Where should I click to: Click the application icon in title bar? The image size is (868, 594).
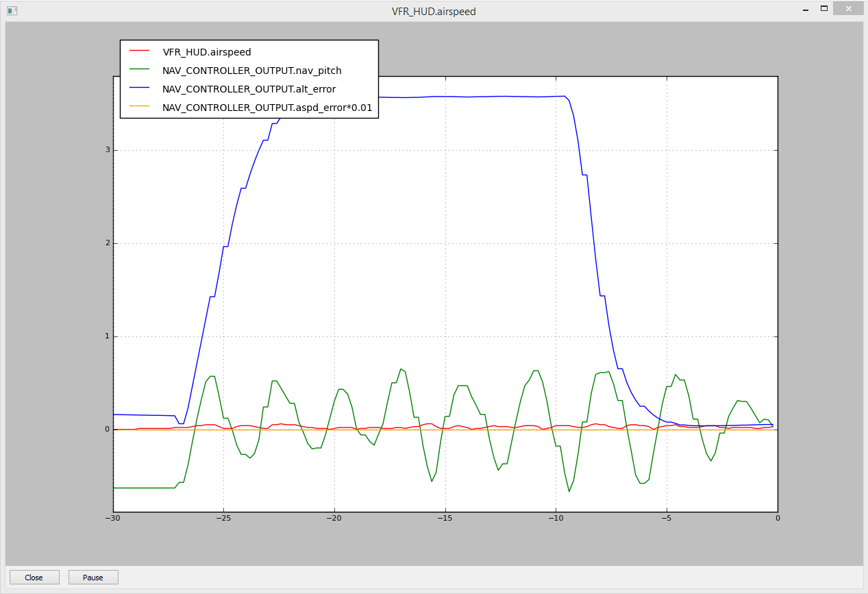(x=12, y=11)
